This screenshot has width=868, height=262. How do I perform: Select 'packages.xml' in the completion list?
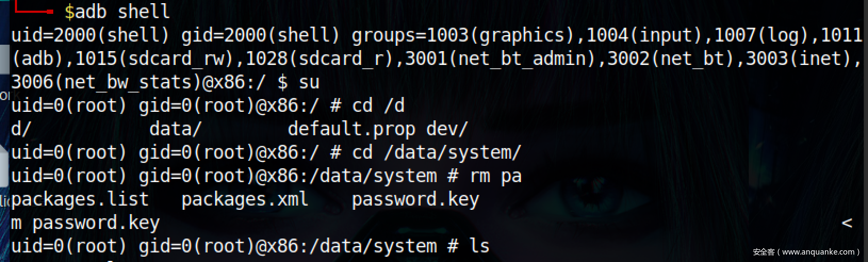coord(244,199)
